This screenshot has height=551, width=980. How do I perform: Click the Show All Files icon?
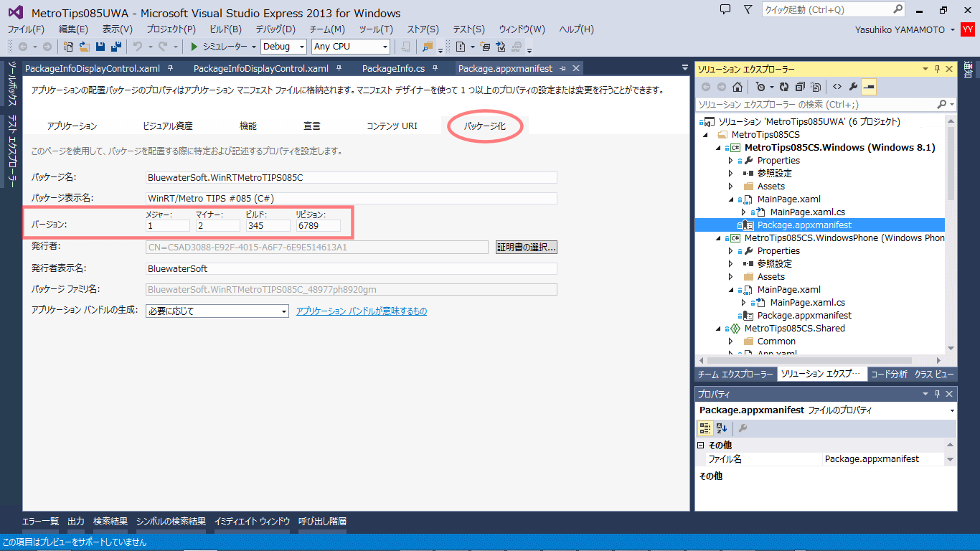816,87
